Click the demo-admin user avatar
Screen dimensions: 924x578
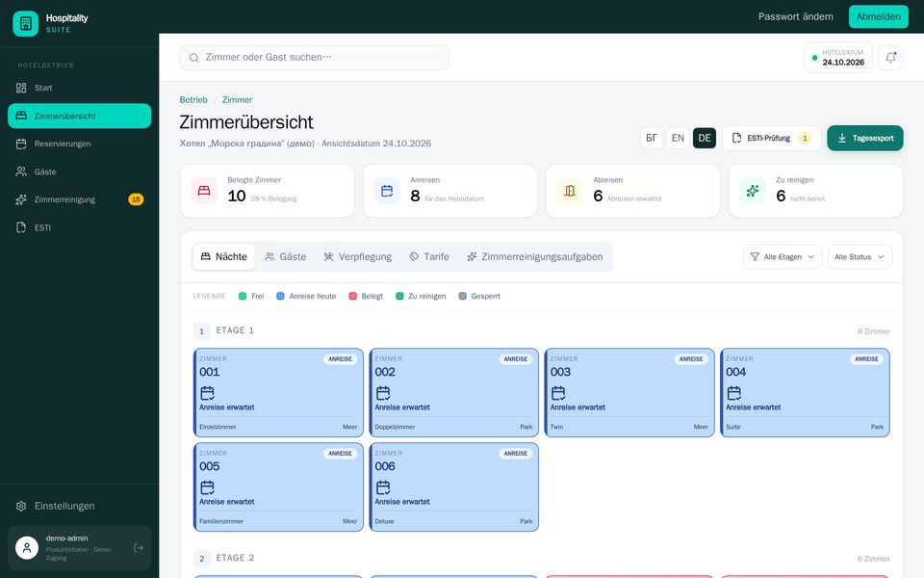pos(27,548)
